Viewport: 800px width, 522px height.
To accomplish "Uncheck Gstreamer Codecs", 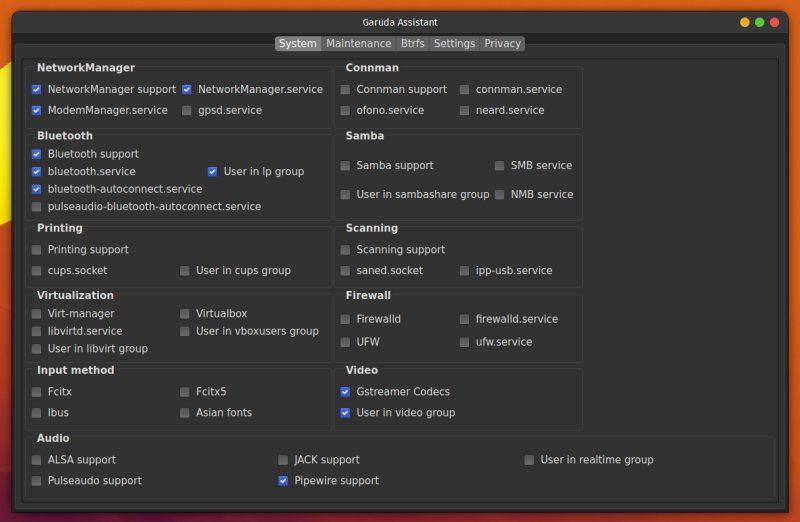I will 345,392.
